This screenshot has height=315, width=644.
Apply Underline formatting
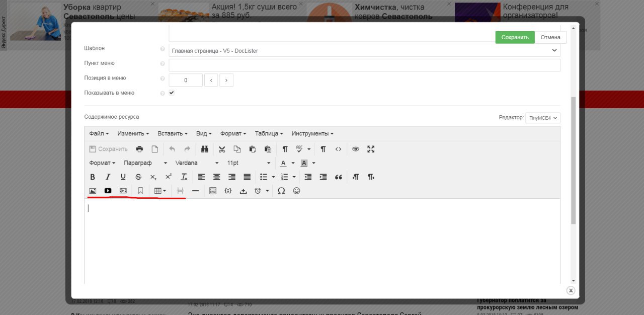123,177
